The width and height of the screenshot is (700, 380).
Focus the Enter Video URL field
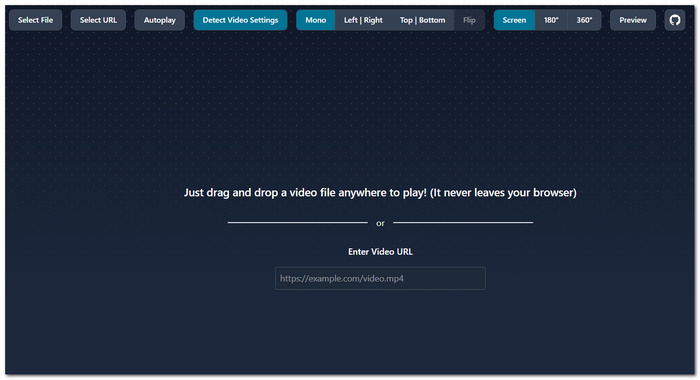coord(380,278)
